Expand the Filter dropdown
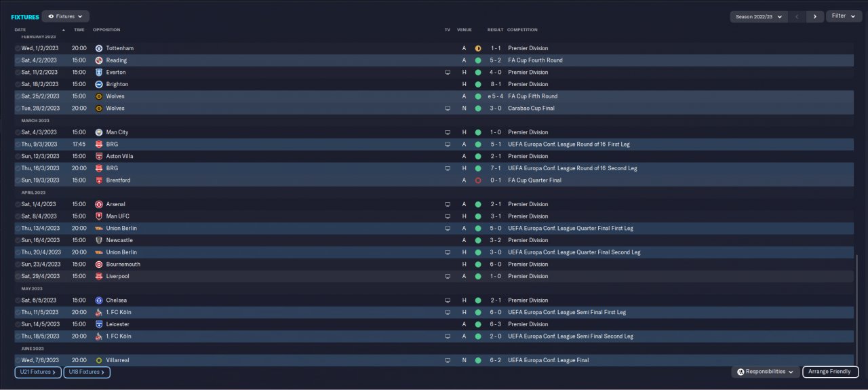This screenshot has width=868, height=390. (844, 16)
